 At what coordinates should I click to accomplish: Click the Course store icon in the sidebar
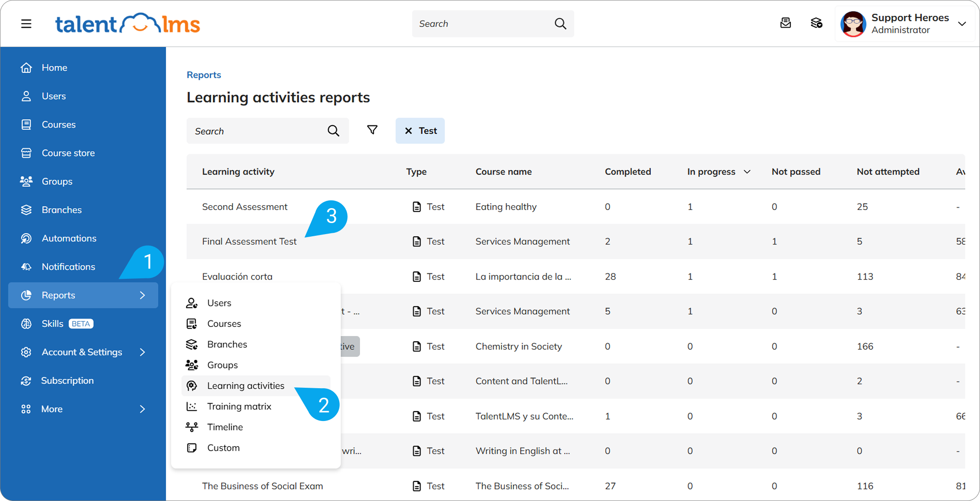pyautogui.click(x=26, y=153)
